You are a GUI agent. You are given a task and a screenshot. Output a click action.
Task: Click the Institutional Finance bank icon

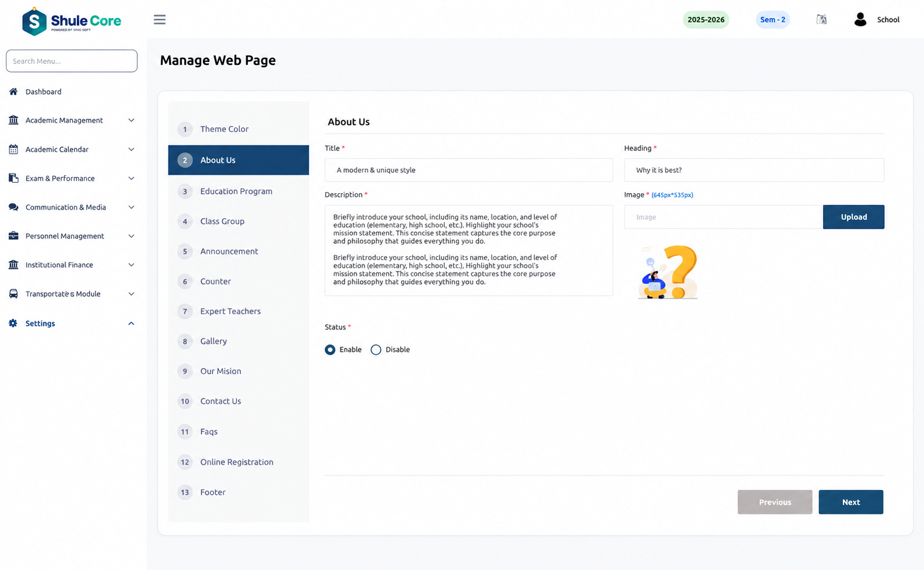tap(13, 265)
